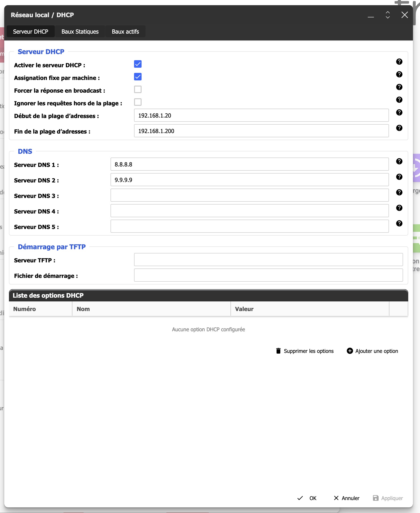Screen dimensions: 420x513
Task: Focus the Début de la plage d'adresses field
Action: (x=261, y=115)
